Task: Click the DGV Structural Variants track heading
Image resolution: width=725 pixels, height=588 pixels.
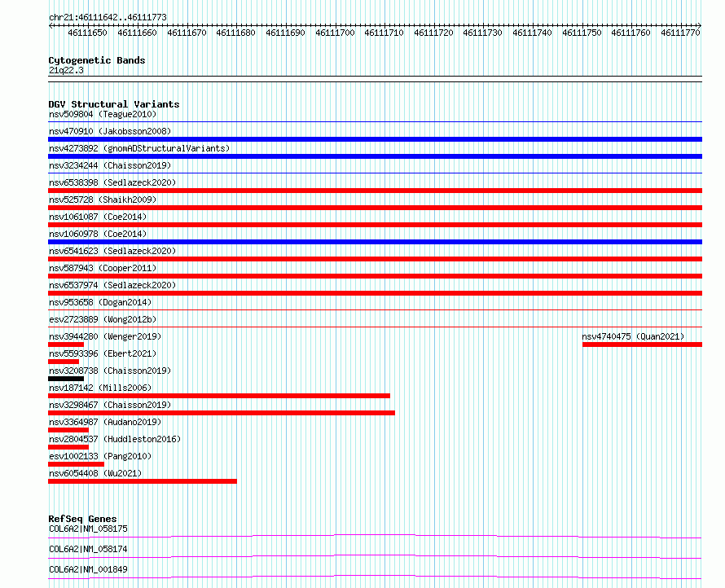Action: (114, 104)
